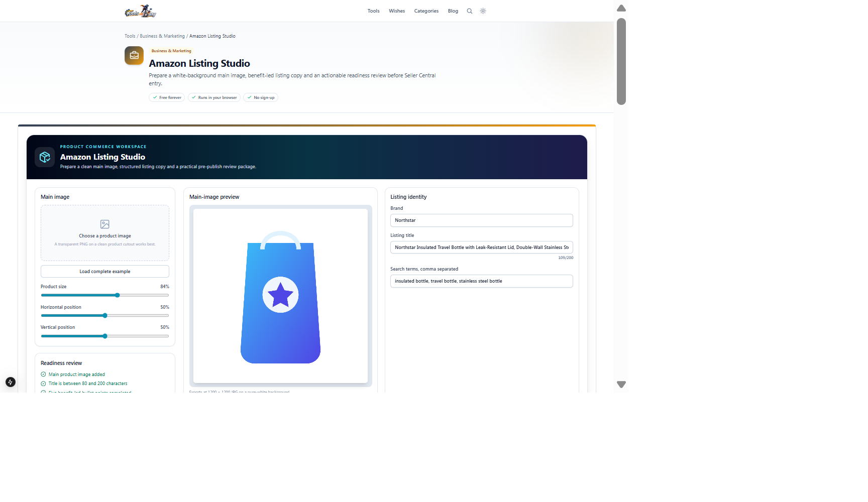Click the Listing identity heading

click(x=408, y=197)
